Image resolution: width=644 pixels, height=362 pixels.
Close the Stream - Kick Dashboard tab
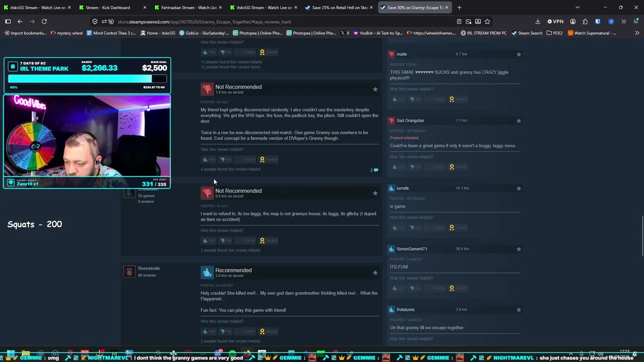tap(145, 8)
